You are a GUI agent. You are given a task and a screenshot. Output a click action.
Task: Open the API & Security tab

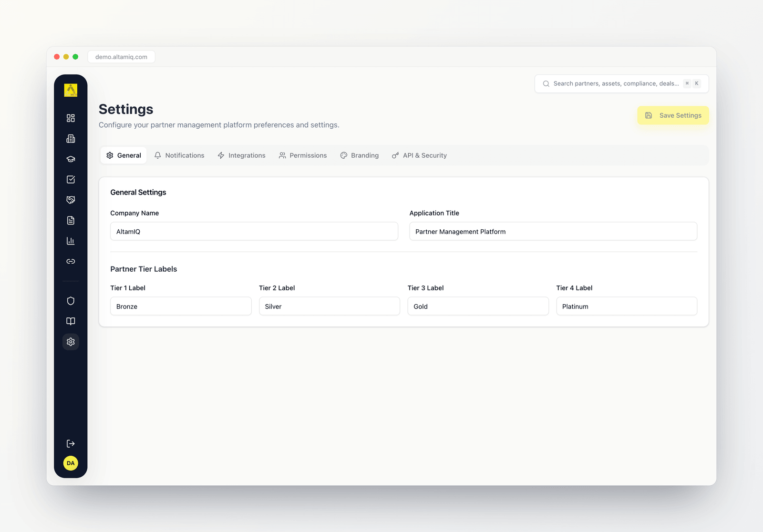[x=419, y=155]
